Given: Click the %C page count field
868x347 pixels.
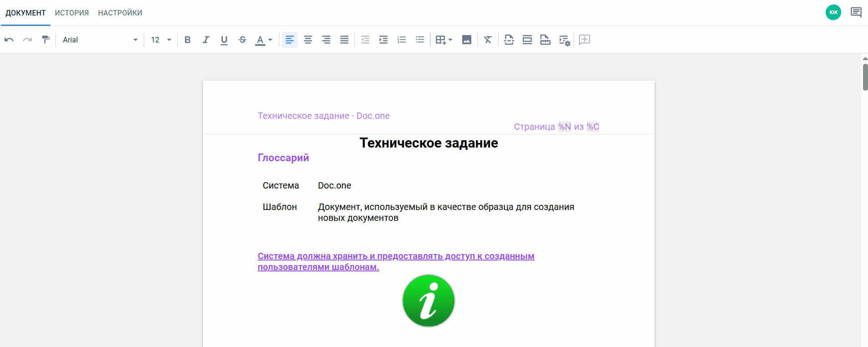Looking at the screenshot, I should pos(593,127).
